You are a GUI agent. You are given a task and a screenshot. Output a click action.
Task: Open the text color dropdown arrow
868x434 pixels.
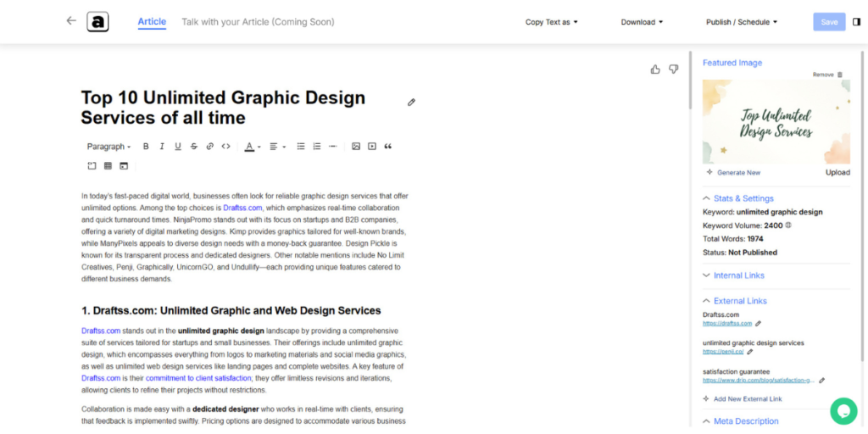(259, 147)
